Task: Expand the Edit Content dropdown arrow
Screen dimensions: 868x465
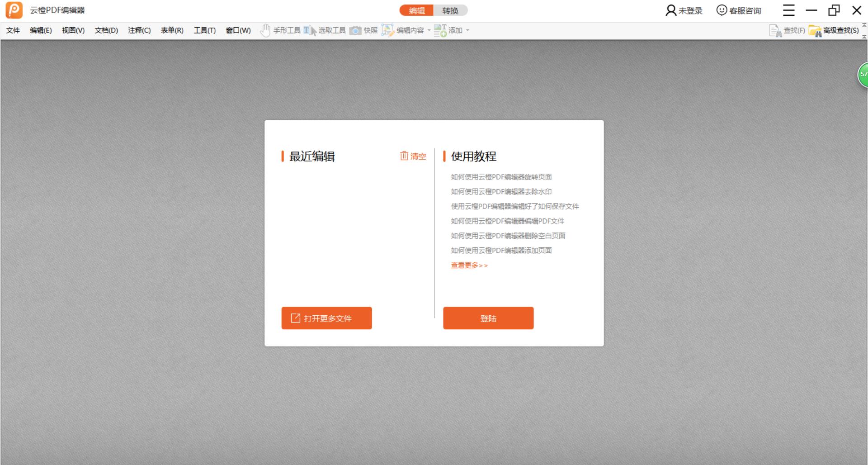Action: (x=429, y=30)
